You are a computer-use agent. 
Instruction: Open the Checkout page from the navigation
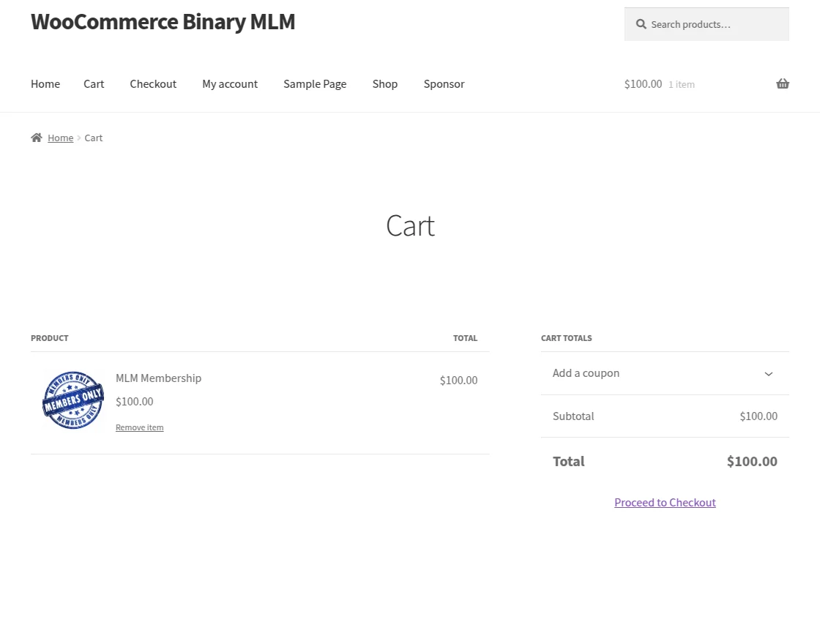[153, 83]
